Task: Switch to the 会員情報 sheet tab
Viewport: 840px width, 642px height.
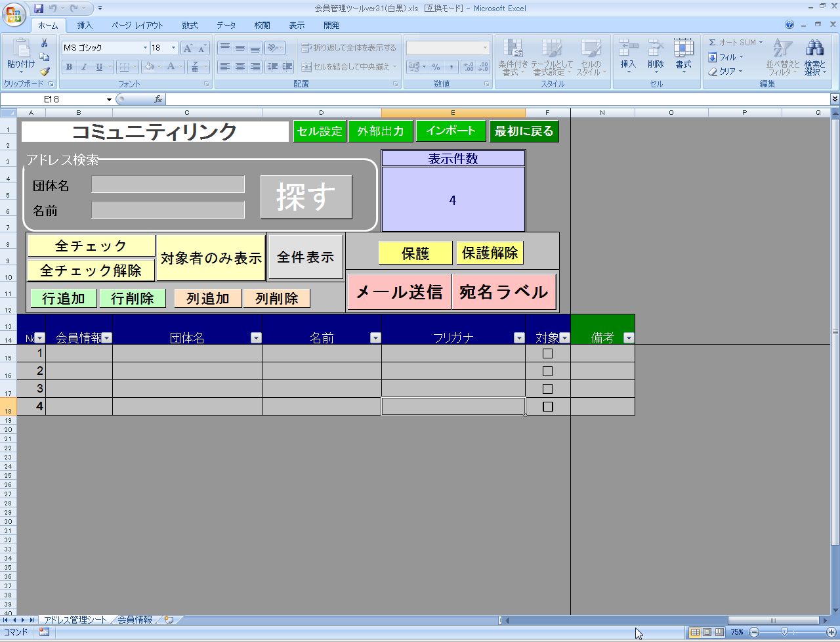Action: 135,620
